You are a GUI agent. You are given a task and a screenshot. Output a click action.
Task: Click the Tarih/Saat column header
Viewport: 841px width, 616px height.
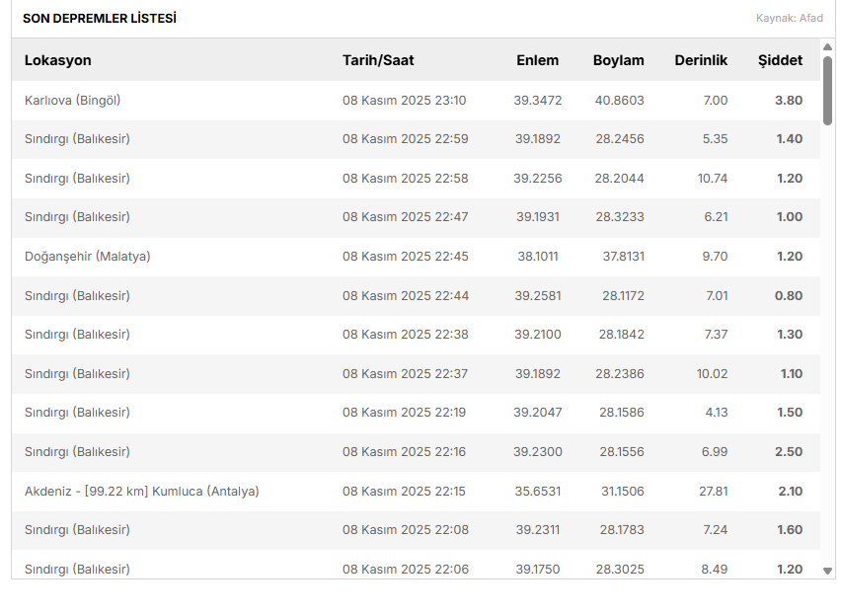378,60
